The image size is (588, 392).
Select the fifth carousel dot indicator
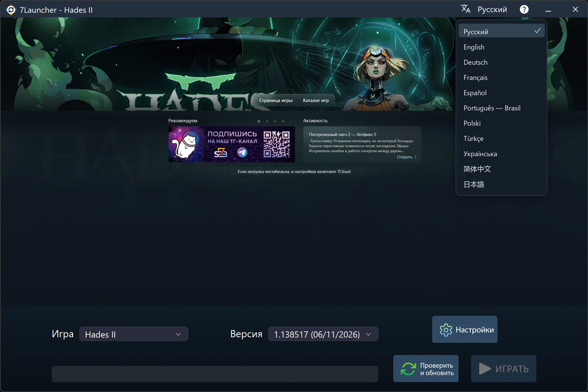coord(291,121)
